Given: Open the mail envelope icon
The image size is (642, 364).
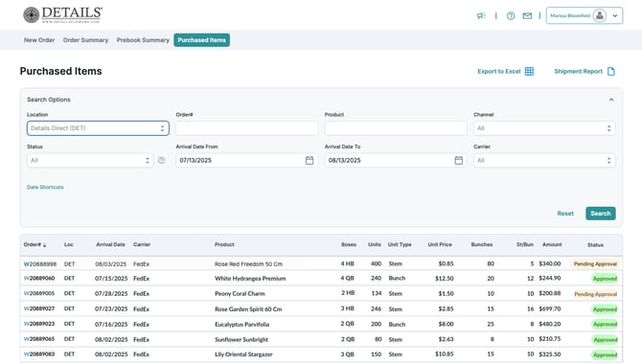Looking at the screenshot, I should (x=527, y=16).
